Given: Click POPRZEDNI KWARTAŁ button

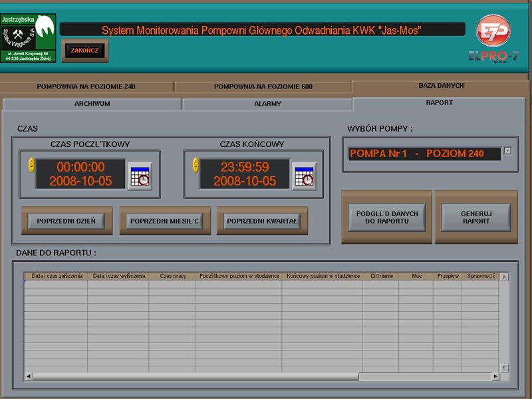Looking at the screenshot, I should 262,221.
